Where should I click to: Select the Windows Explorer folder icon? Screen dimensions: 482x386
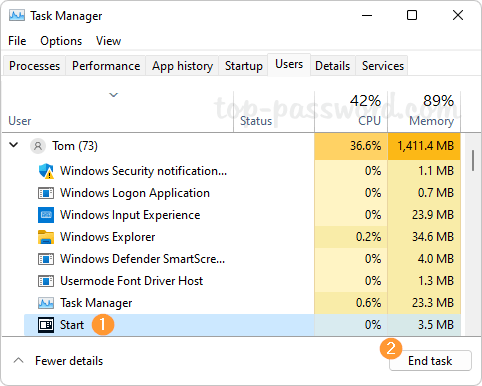(46, 237)
